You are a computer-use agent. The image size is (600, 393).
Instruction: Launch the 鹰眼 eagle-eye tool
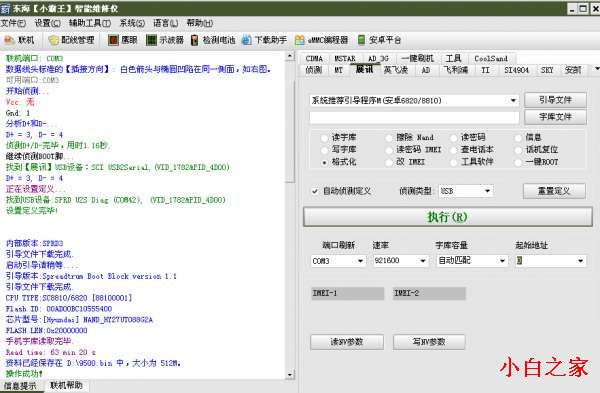[122, 40]
